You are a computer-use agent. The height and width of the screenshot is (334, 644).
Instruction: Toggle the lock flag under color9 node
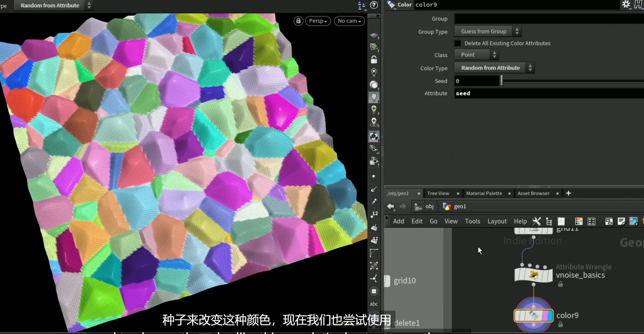560,324
